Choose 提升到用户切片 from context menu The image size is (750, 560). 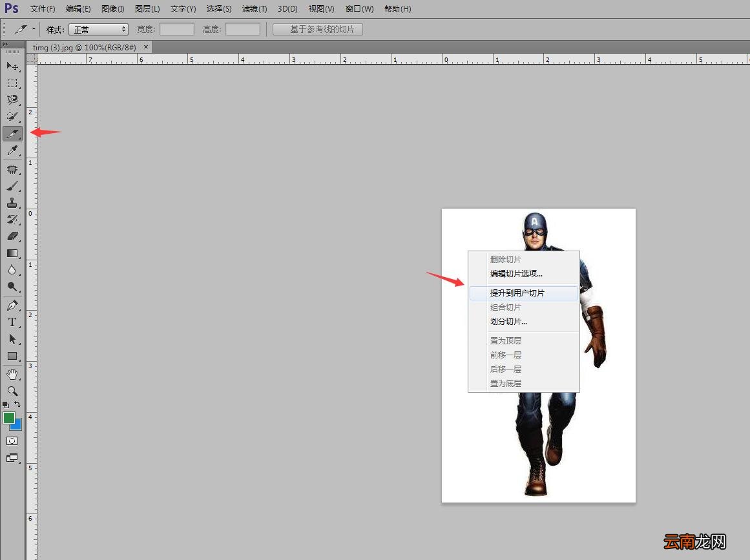[524, 293]
